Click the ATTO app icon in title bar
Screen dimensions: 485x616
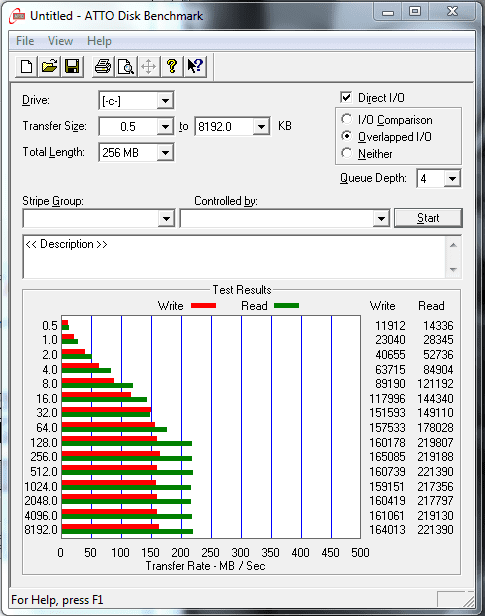(18, 16)
